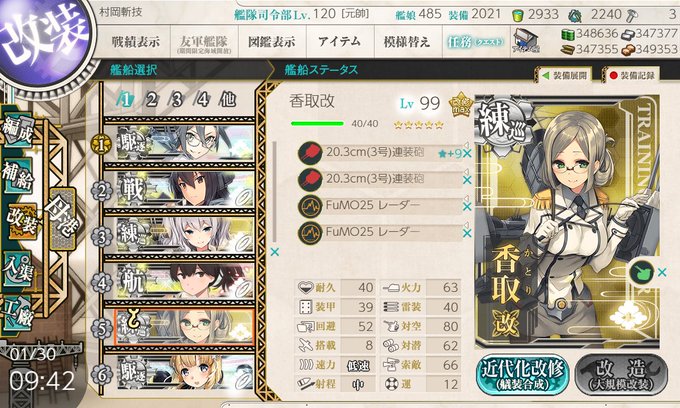
Task: Open the 補給 resupply menu icon
Action: [18, 176]
